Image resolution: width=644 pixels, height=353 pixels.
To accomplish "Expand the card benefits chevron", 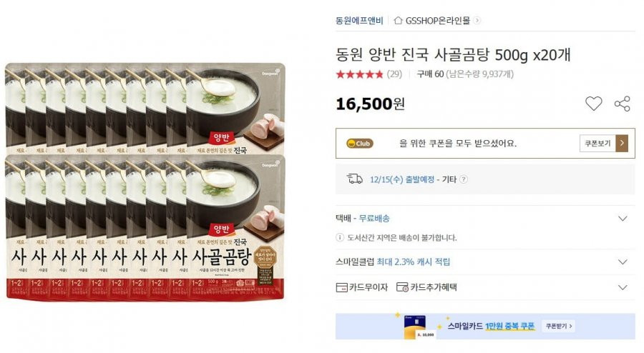I will point(623,287).
